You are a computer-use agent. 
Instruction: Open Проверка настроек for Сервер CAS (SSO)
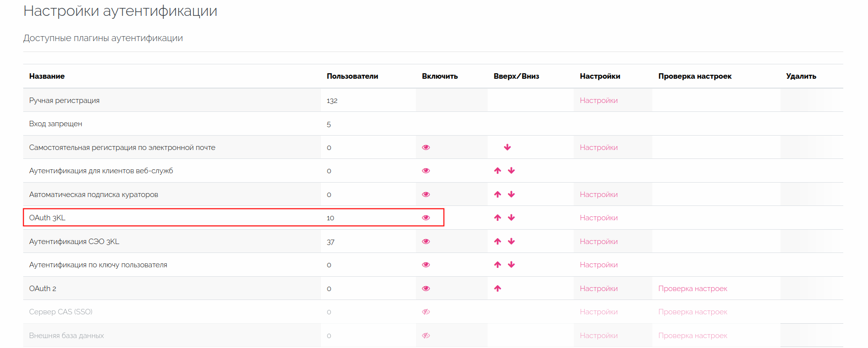click(692, 312)
